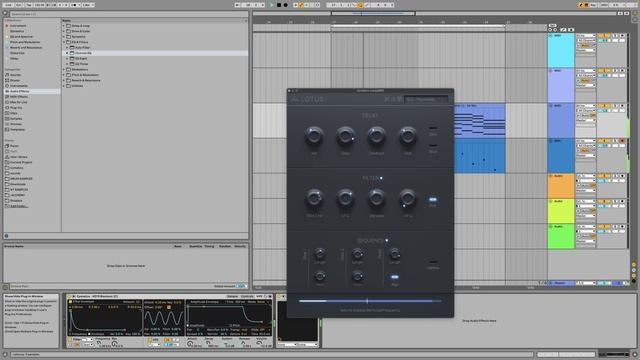Open the Drums category in browser
Screen dimensions: 640x360
pos(15,80)
